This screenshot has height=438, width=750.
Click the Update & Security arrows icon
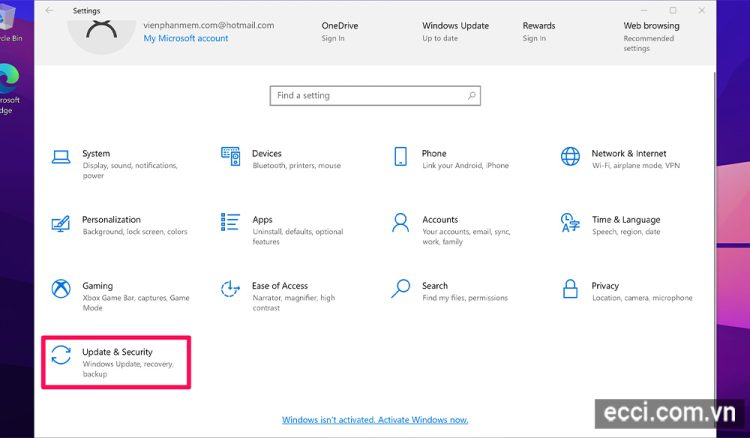click(61, 355)
